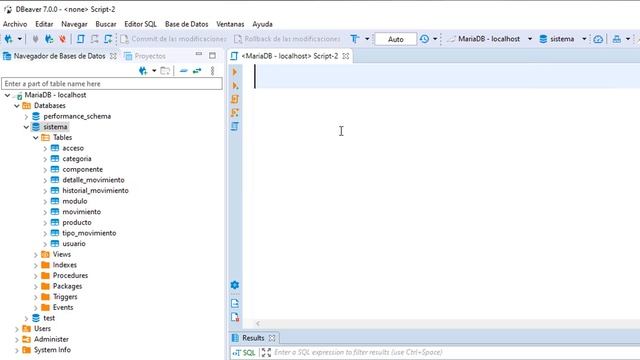Click the Execute script icon
This screenshot has width=640, height=360.
pyautogui.click(x=235, y=99)
